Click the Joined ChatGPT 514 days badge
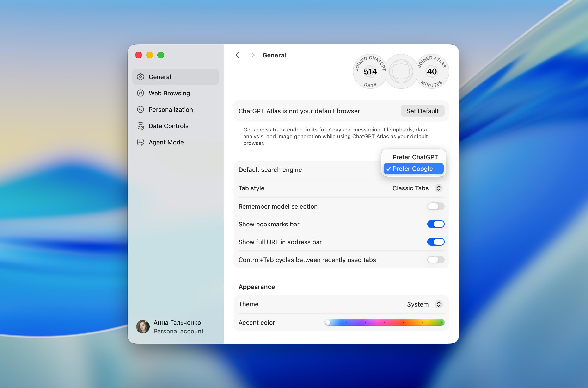 (370, 71)
